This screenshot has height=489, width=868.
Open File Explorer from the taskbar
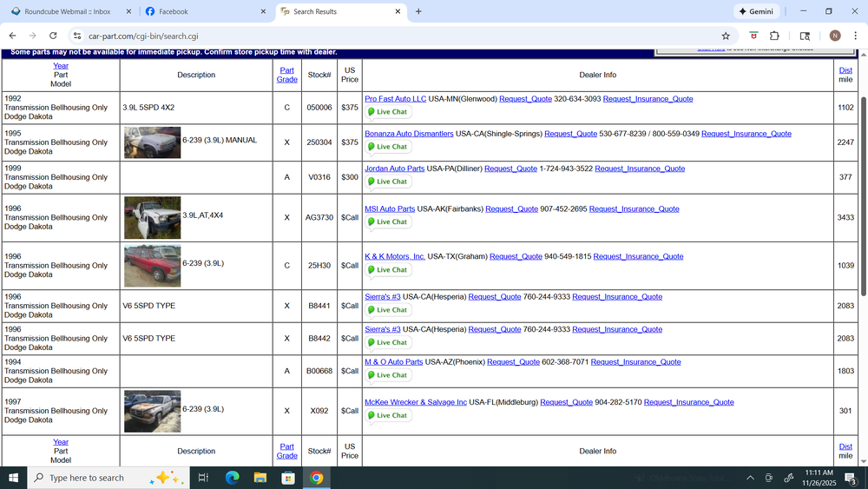coord(260,478)
